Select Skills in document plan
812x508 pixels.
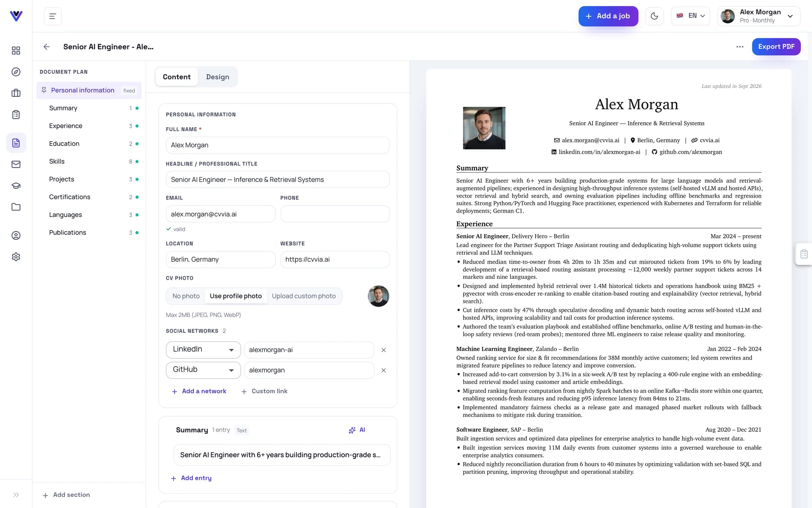pos(89,162)
